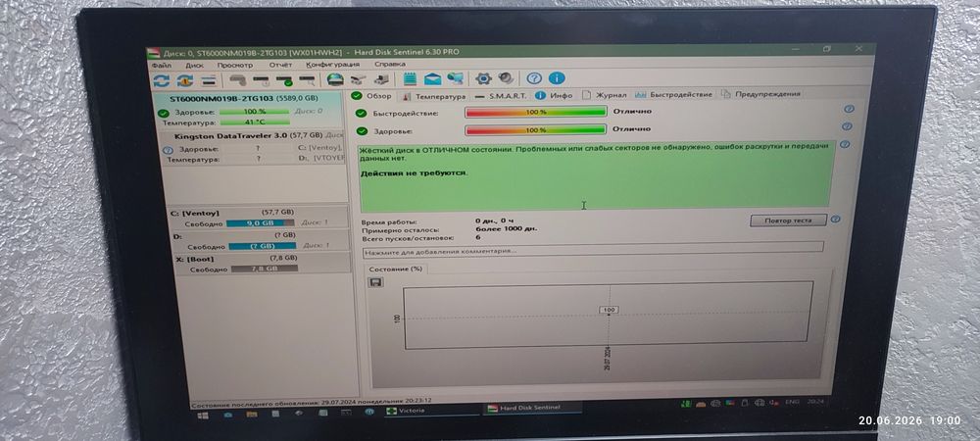Screen dimensions: 980x441
Task: Open the blue info circle toolbar icon
Action: pyautogui.click(x=557, y=78)
